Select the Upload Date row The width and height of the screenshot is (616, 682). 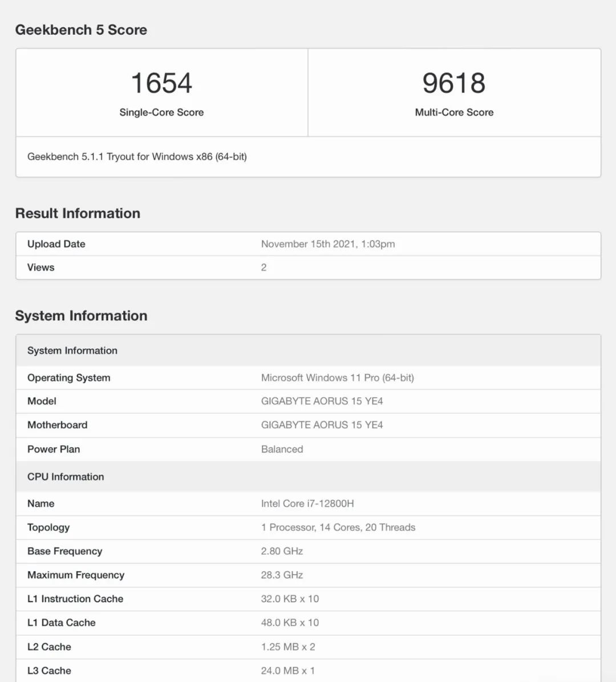(56, 244)
